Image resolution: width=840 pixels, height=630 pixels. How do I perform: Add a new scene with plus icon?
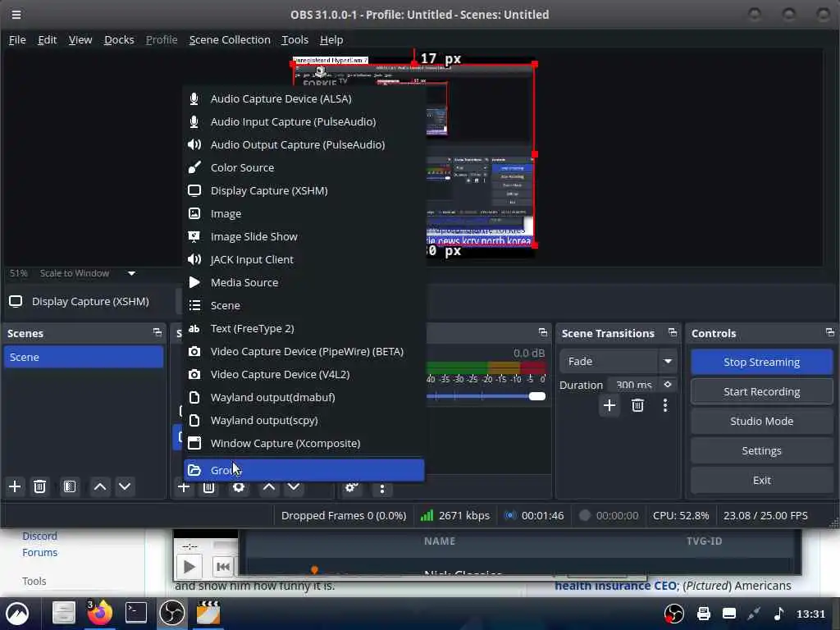pos(15,486)
